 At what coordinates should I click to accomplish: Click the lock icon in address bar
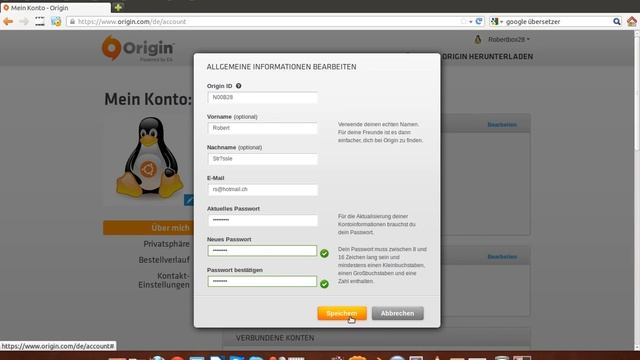72,22
